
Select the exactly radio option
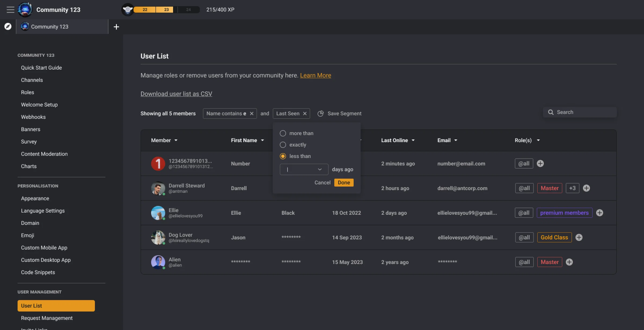click(x=283, y=145)
